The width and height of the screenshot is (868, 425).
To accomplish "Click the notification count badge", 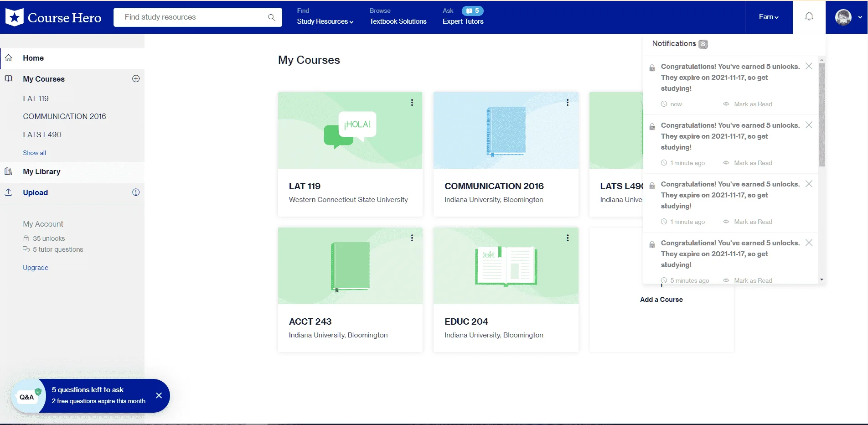I will [703, 44].
